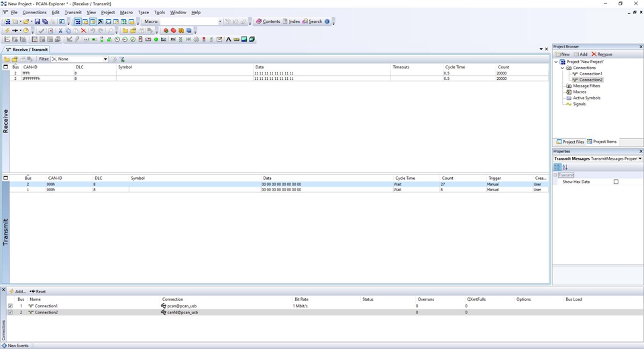Click the Help Index toolbar icon
Image resolution: width=644 pixels, height=349 pixels.
coord(291,21)
